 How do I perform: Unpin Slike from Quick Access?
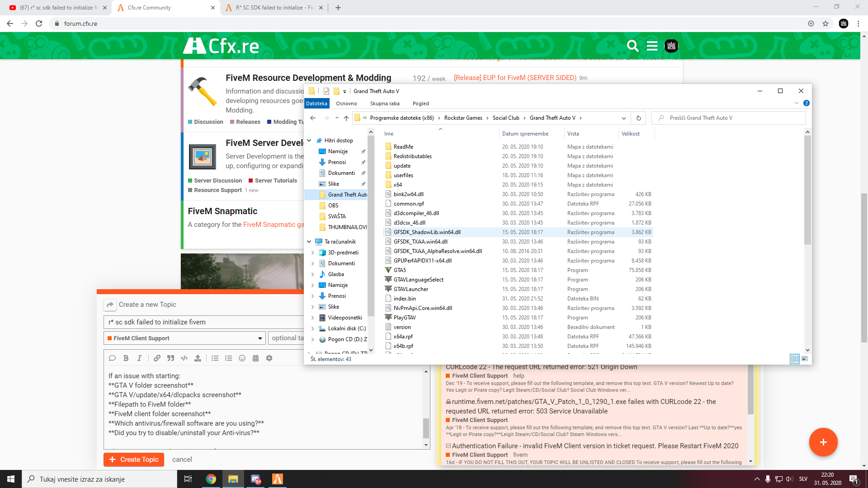tap(363, 184)
